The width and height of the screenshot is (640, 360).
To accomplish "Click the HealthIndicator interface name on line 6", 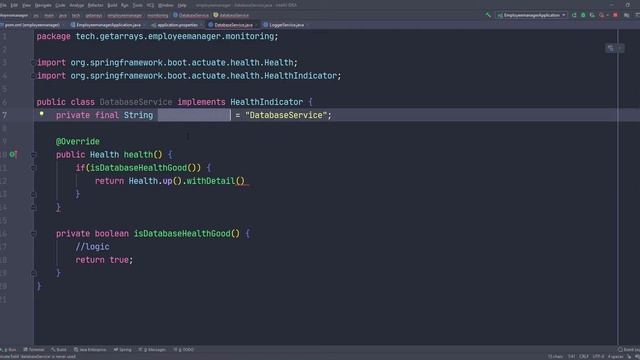I will coord(267,102).
